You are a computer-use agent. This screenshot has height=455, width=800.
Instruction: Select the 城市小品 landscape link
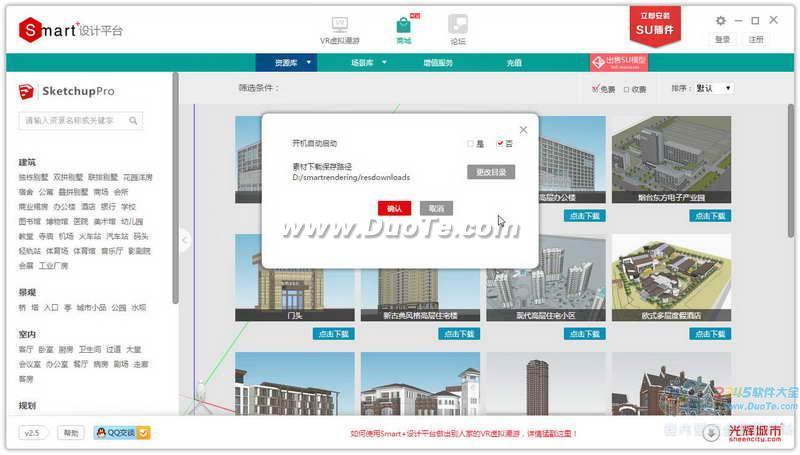coord(91,308)
